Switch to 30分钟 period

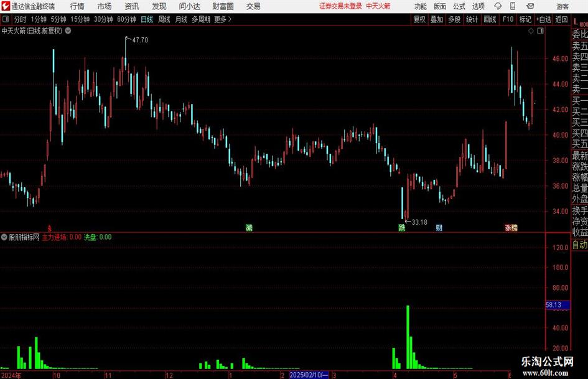point(103,19)
